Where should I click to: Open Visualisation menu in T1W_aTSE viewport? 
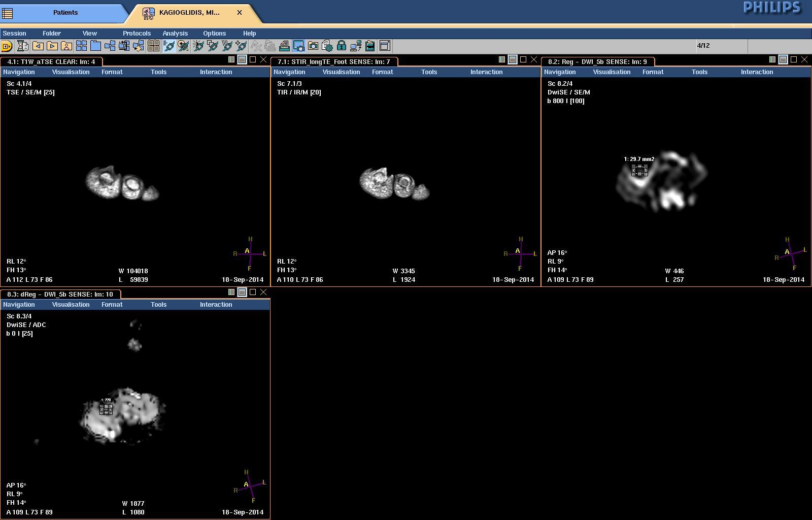(71, 72)
